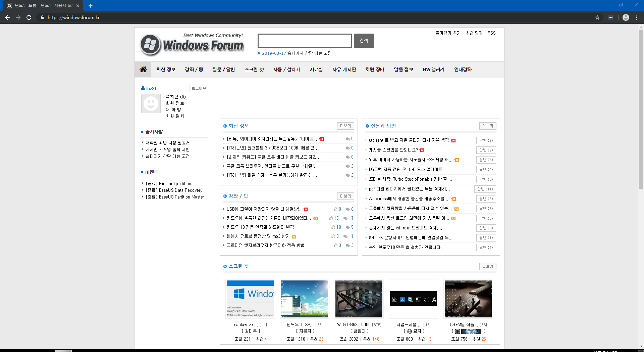Click the toz21 user avatar image

tap(151, 103)
